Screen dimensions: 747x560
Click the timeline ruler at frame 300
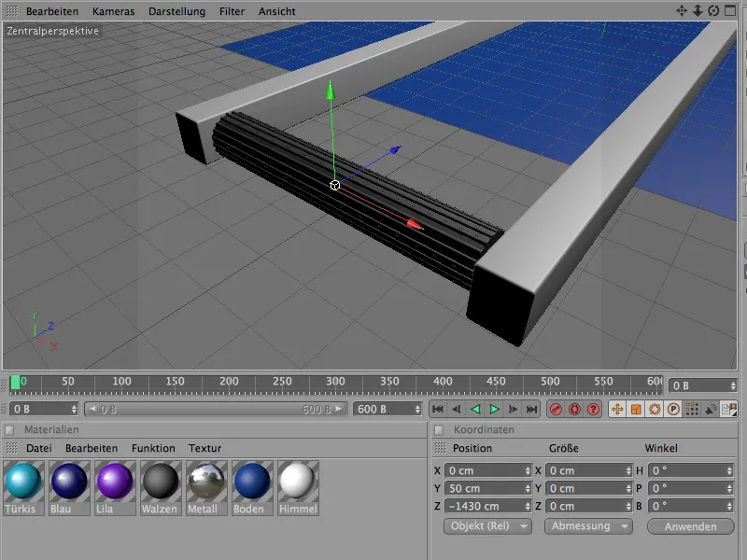(336, 382)
